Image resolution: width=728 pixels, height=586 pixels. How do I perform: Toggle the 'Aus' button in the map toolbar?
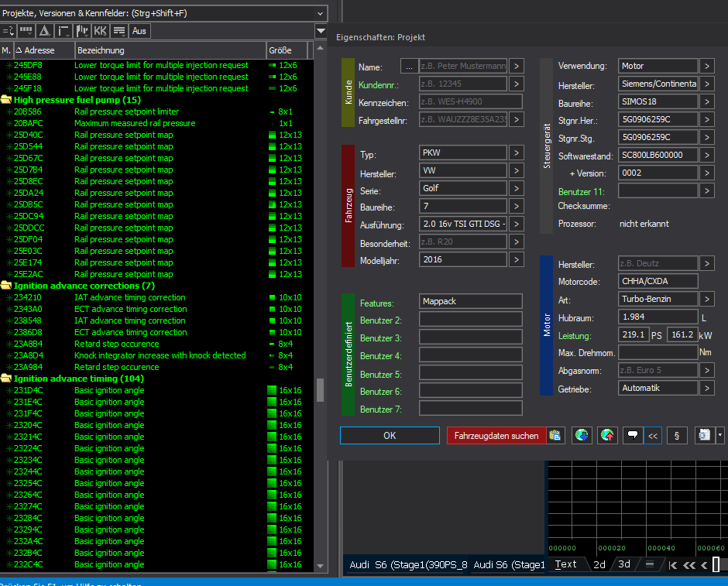[x=139, y=31]
